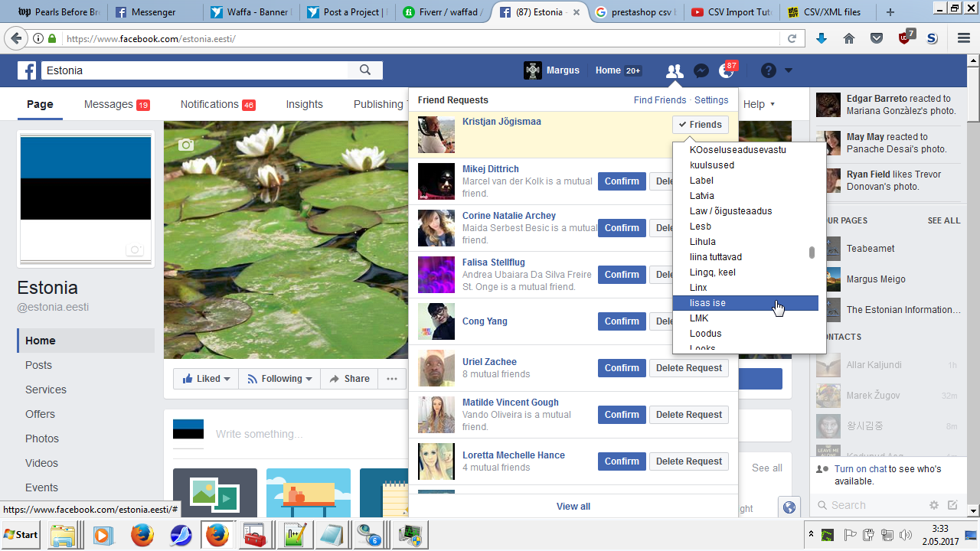
Task: Open the Following dropdown button
Action: (279, 379)
